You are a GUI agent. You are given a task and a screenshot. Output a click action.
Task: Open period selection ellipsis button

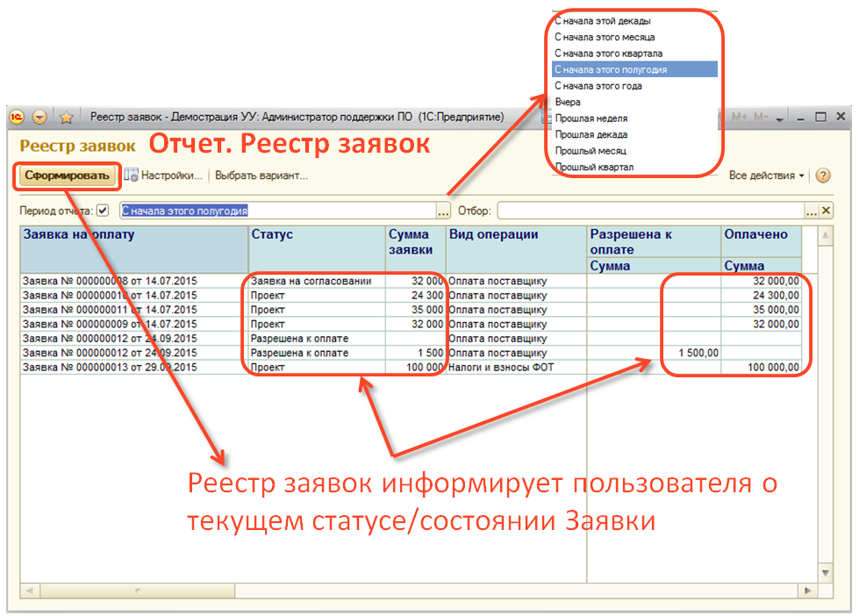point(443,211)
